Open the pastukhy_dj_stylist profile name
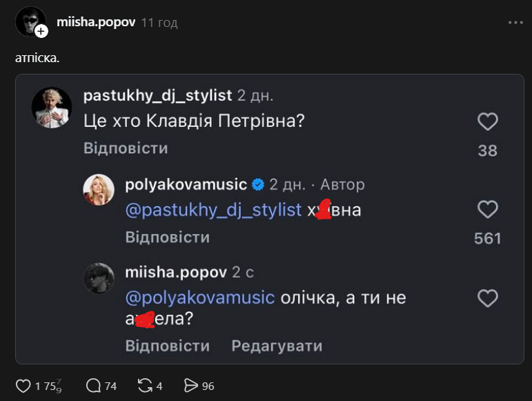Viewport: 532px width, 401px height. (157, 95)
